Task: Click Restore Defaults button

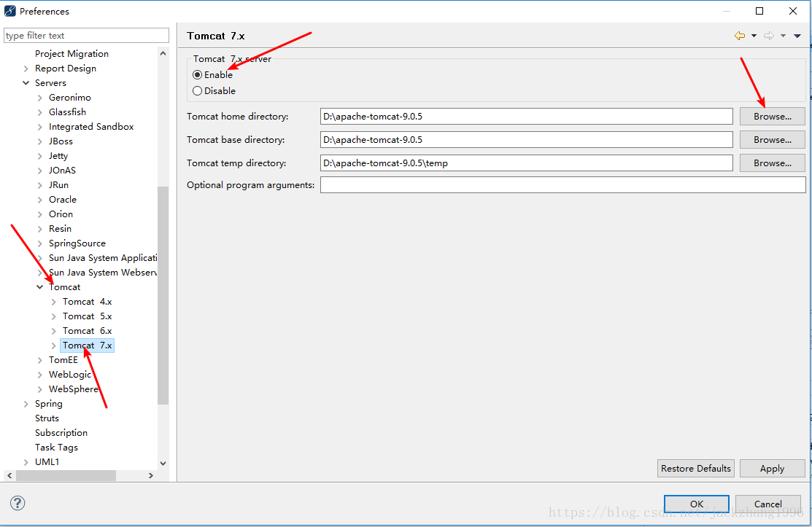Action: 695,468
